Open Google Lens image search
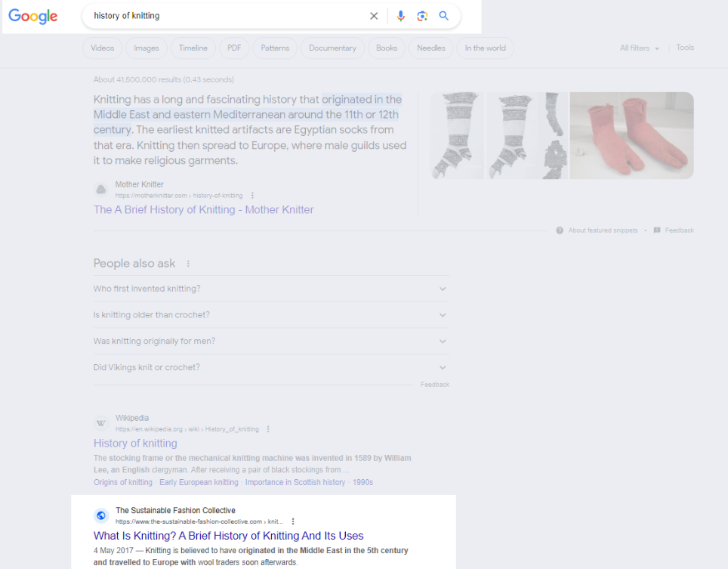Viewport: 728px width, 569px height. 422,15
